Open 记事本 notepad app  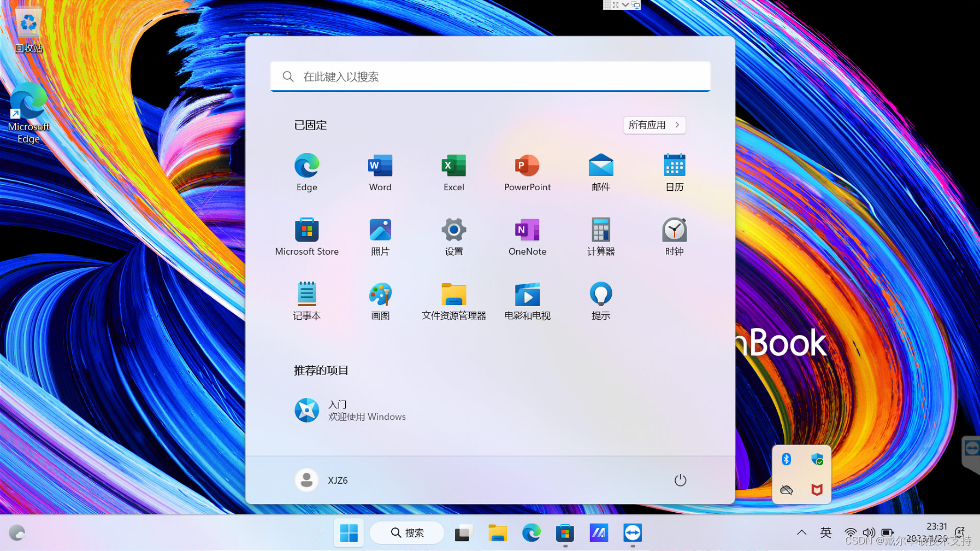[x=306, y=301]
